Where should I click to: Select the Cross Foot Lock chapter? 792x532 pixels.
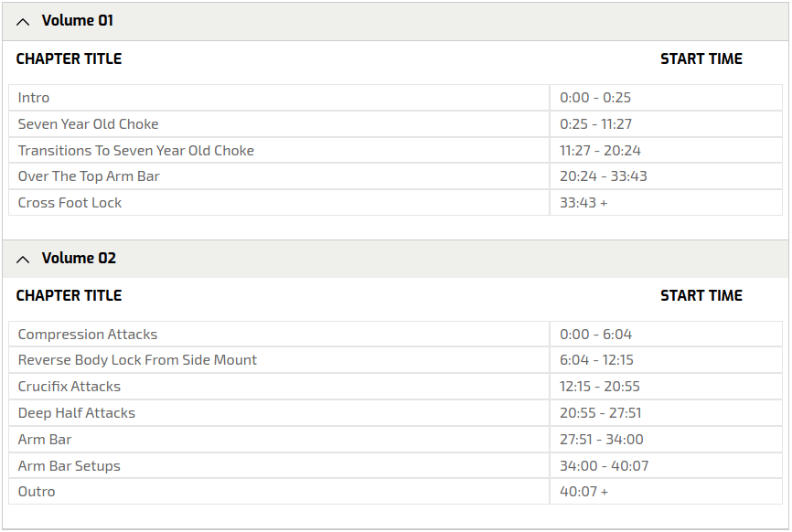[70, 203]
